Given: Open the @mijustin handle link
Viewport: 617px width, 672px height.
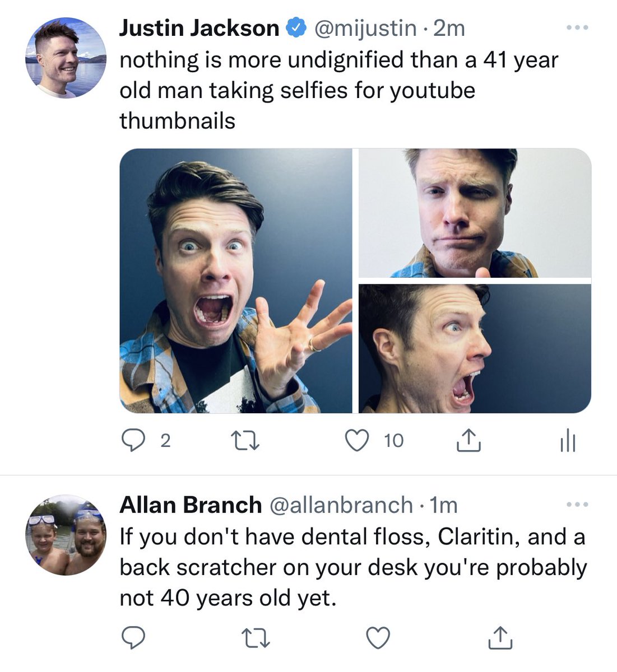Looking at the screenshot, I should [366, 28].
